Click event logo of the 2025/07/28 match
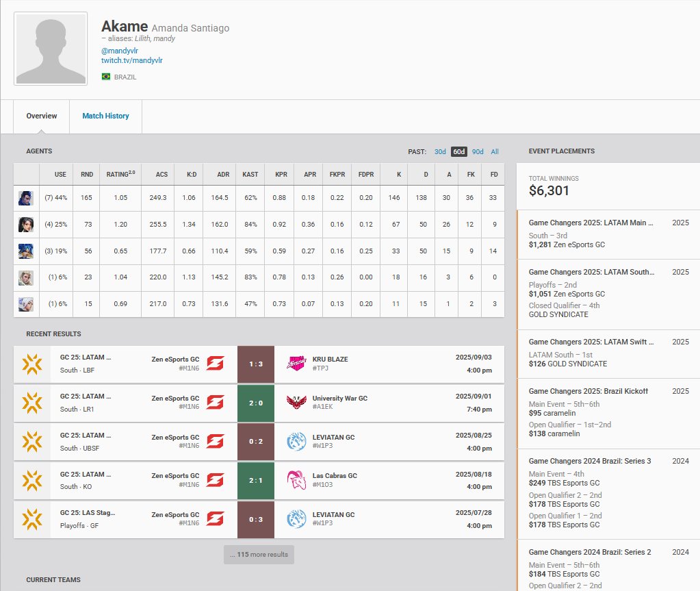 (x=32, y=519)
